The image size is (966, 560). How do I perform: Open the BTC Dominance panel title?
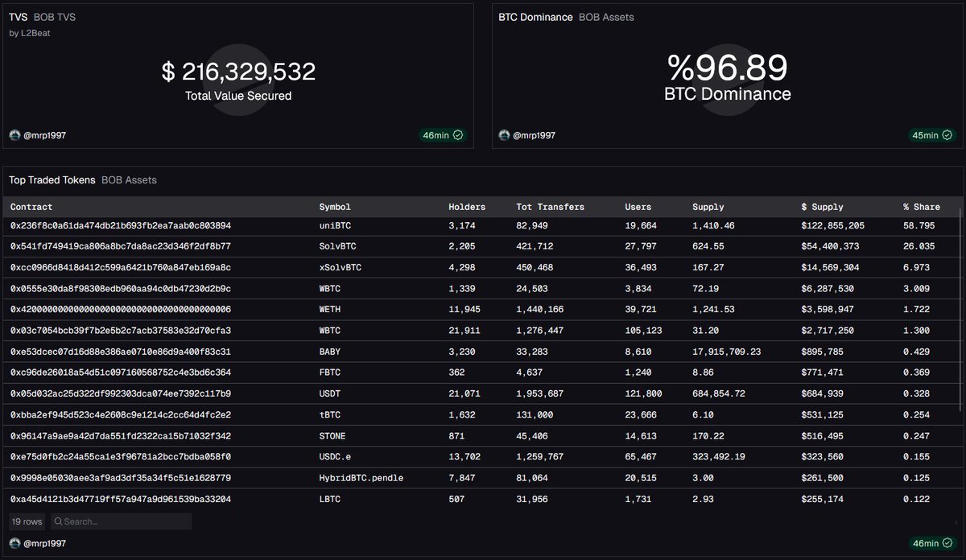tap(536, 17)
